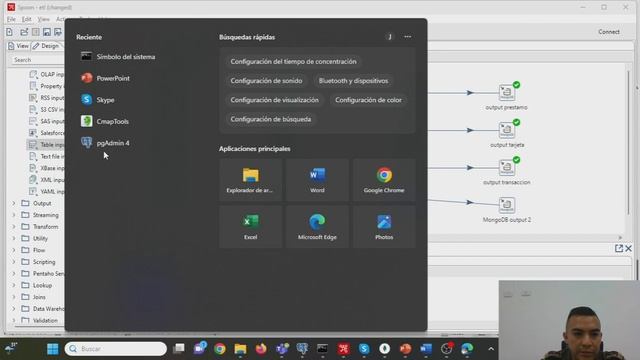
Task: Open CmapTools from the recent list
Action: click(x=105, y=121)
